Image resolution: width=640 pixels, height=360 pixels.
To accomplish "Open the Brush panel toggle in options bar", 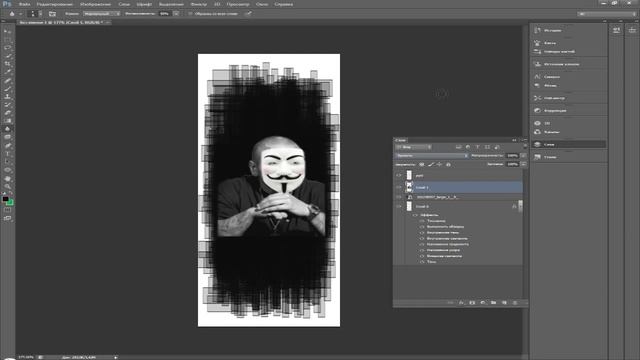I will click(52, 13).
